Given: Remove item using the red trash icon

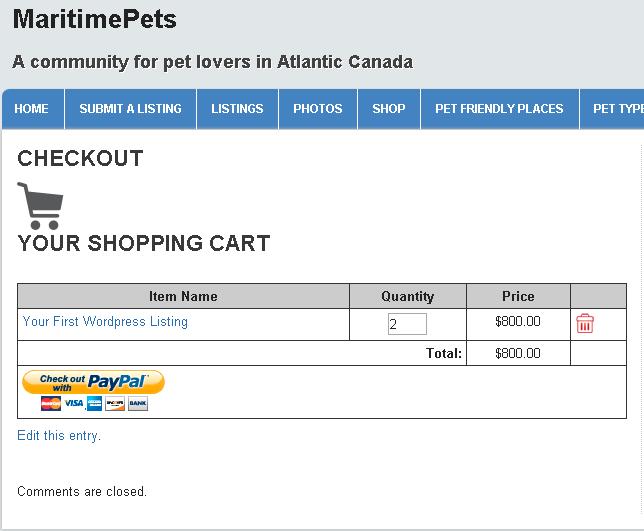Looking at the screenshot, I should point(584,323).
